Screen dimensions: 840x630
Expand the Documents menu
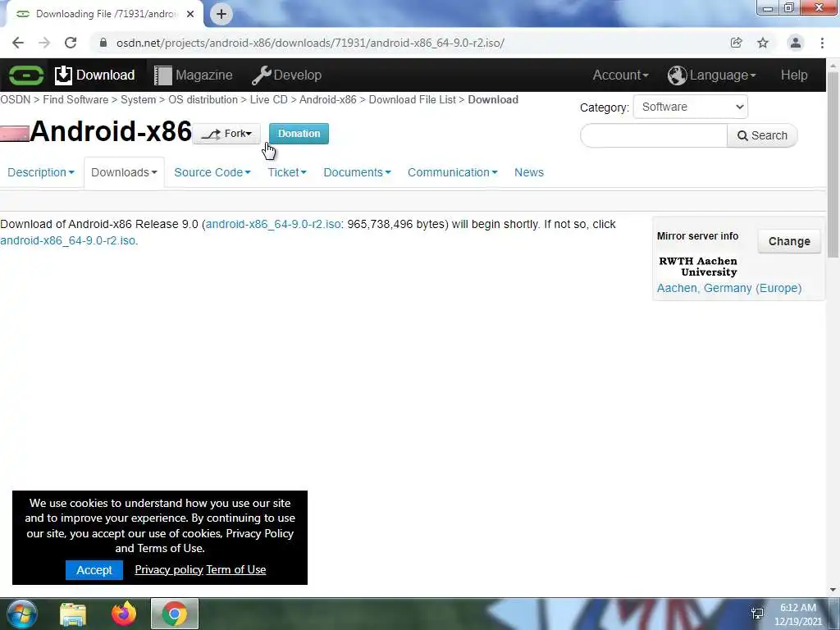click(x=357, y=172)
